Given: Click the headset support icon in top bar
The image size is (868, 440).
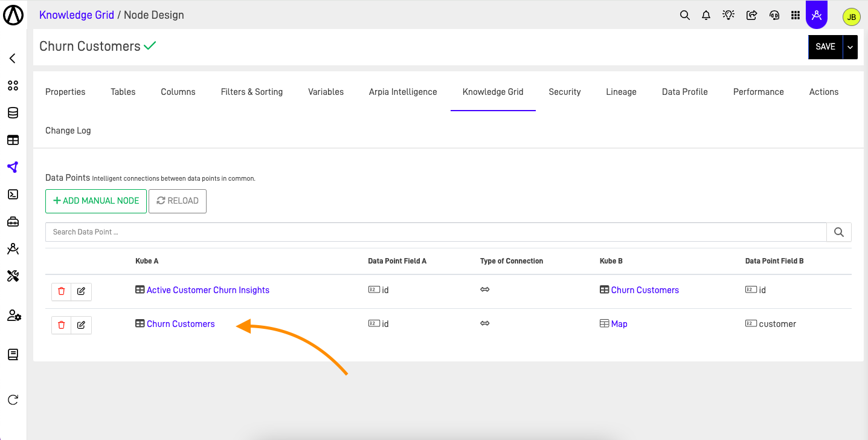Looking at the screenshot, I should tap(774, 15).
